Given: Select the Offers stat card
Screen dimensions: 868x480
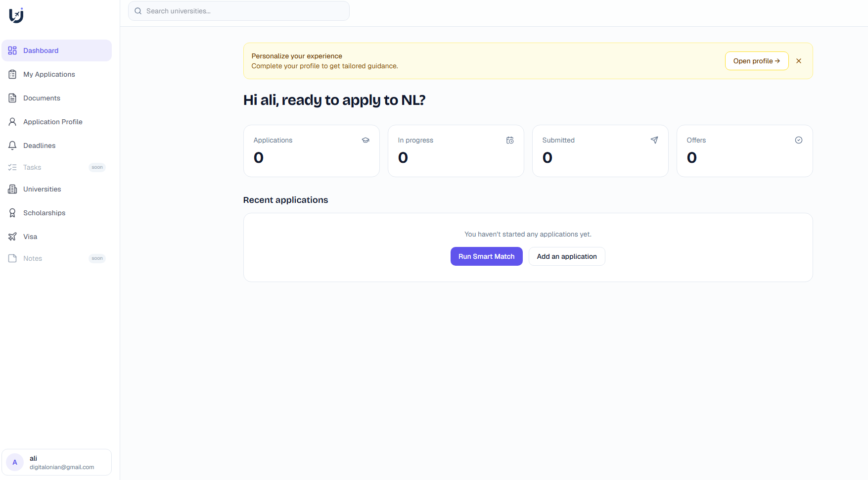Looking at the screenshot, I should point(745,151).
